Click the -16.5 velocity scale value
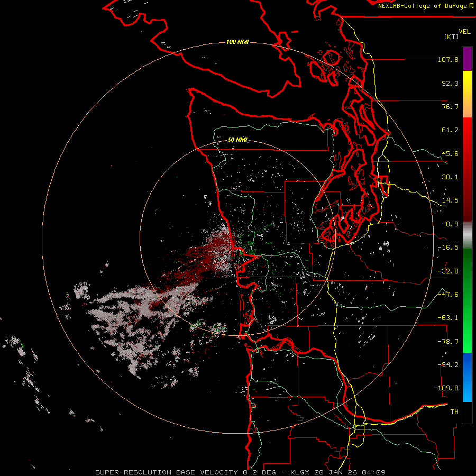The height and width of the screenshot is (476, 476). click(448, 248)
